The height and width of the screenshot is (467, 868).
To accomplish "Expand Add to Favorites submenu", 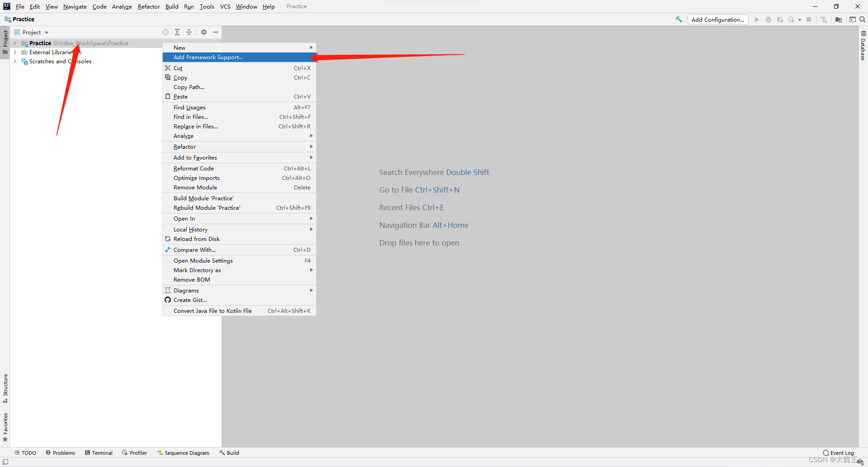I will tap(239, 158).
